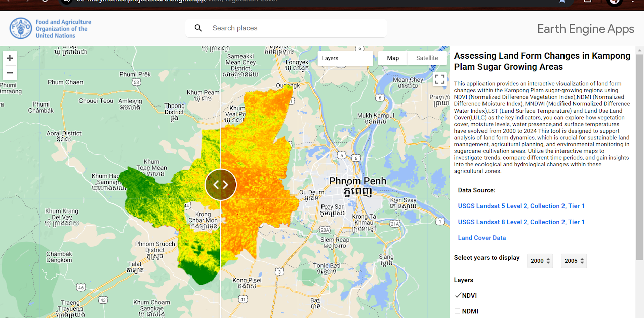Viewport: 644px width, 318px height.
Task: Click the scrollbar up arrow
Action: [639, 50]
